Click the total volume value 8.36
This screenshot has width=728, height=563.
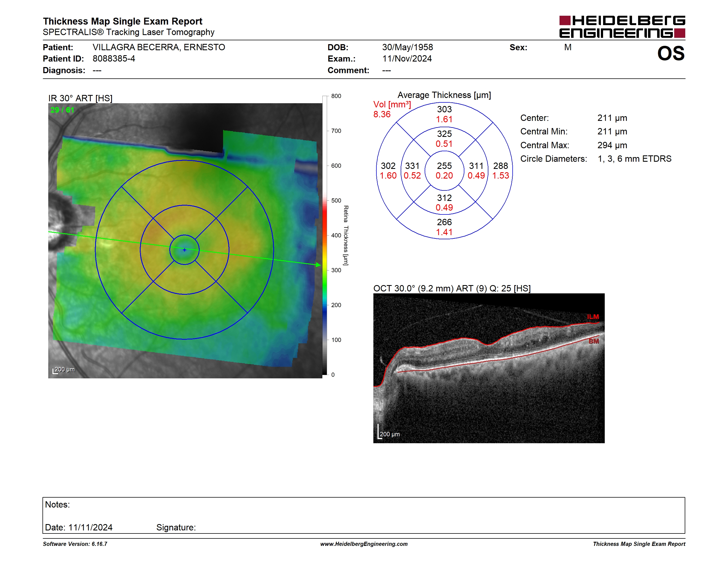point(382,115)
